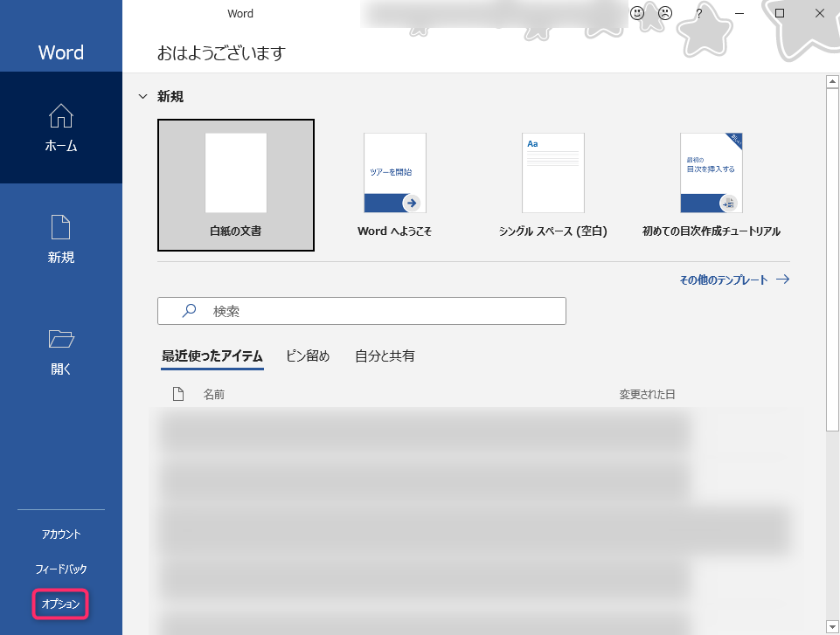Click the scrollbar up arrow

tap(832, 81)
